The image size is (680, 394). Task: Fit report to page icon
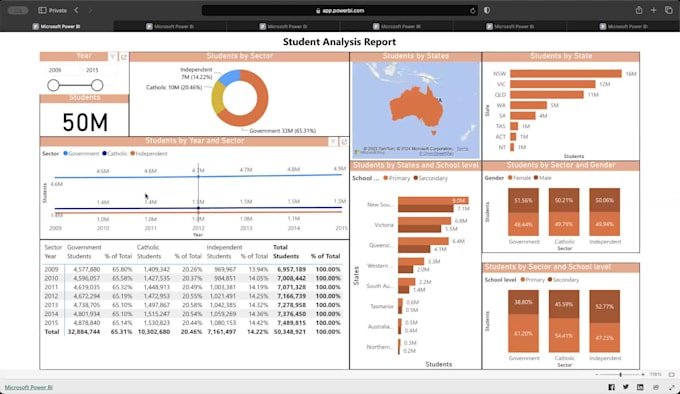click(672, 374)
